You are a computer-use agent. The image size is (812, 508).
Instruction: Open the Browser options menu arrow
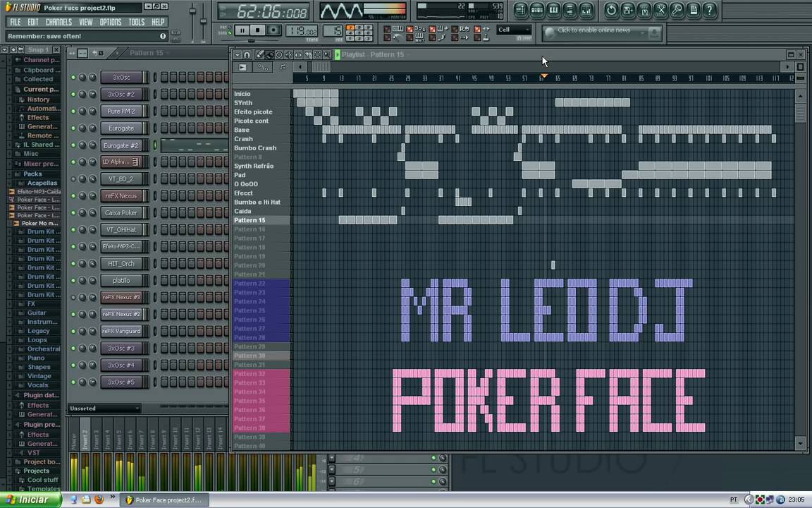click(5, 50)
